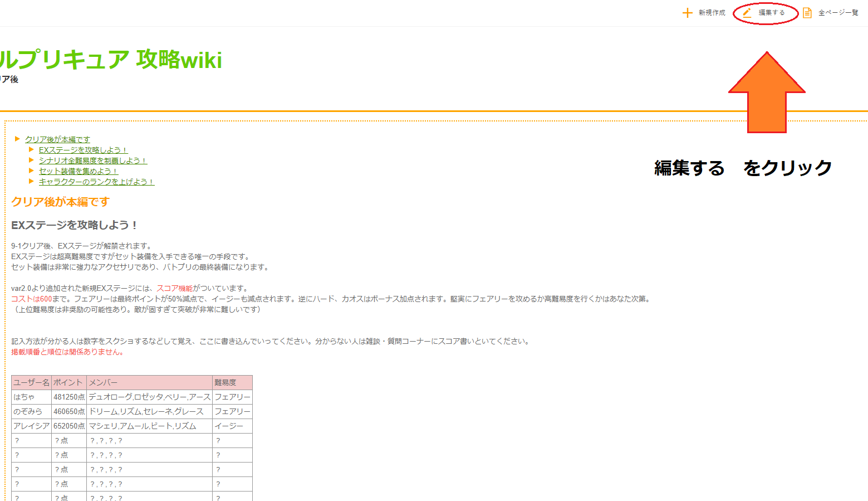The image size is (868, 501).
Task: Click the arrow bullet beside EXステージを攻略しよう
Action: [31, 149]
